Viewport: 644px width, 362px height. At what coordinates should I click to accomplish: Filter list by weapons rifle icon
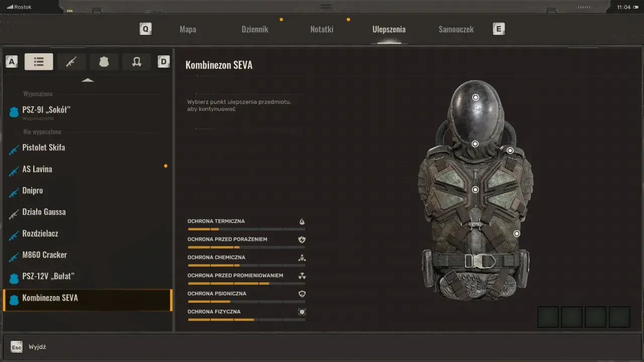[71, 62]
